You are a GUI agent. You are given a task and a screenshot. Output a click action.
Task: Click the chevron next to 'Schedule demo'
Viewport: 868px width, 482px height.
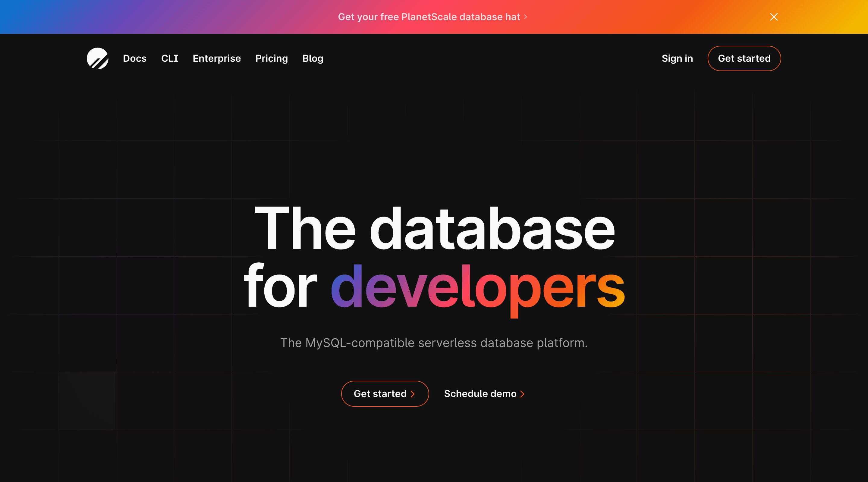pos(522,393)
